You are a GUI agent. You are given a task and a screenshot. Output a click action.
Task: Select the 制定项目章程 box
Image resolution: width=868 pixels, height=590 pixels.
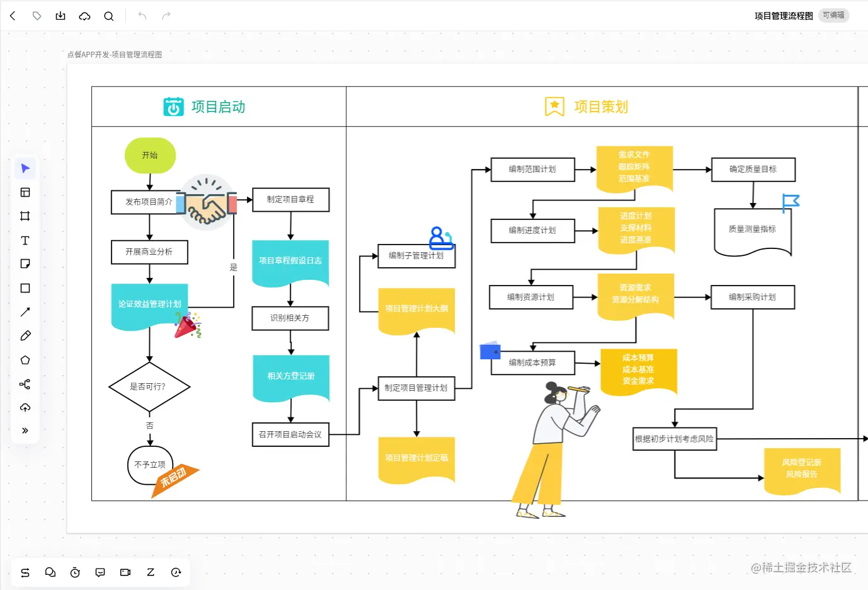click(x=290, y=200)
